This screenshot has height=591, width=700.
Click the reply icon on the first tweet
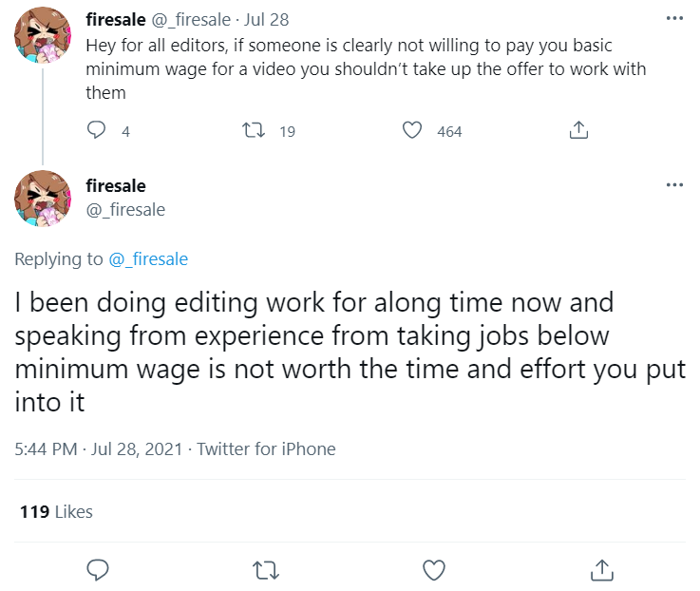click(96, 130)
